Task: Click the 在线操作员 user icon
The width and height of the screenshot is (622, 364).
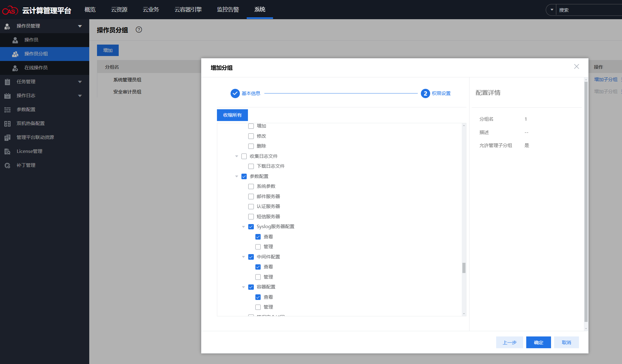Action: pos(15,68)
